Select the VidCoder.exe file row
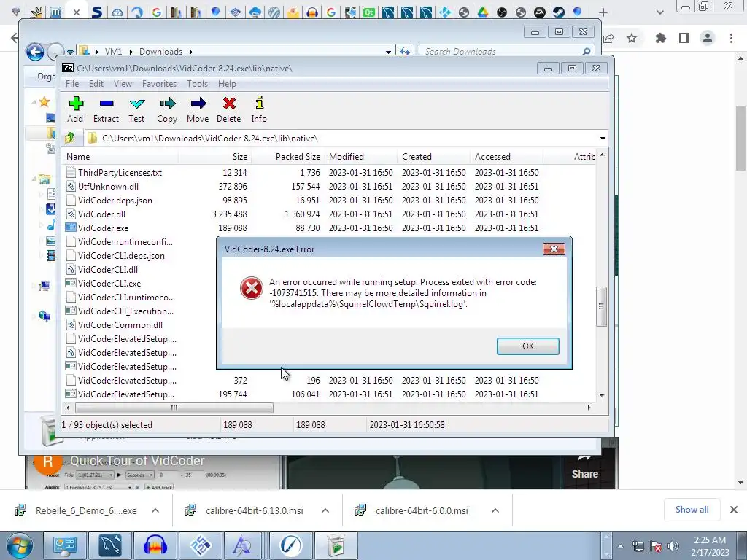747x560 pixels. click(x=329, y=227)
